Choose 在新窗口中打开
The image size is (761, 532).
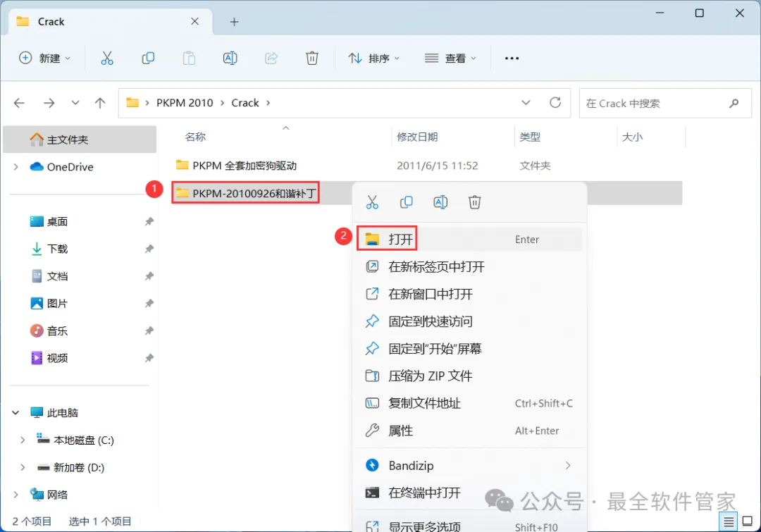click(x=469, y=294)
